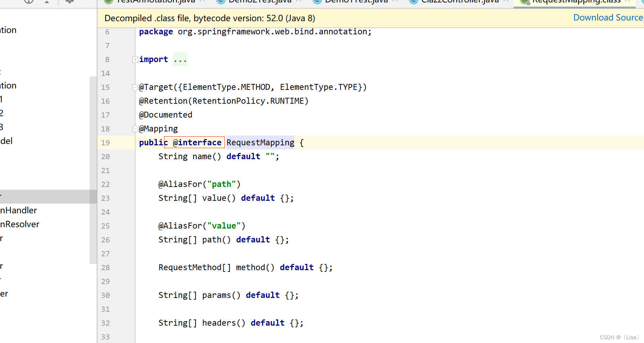The width and height of the screenshot is (644, 343).
Task: Click the path() method on line 26
Action: (216, 240)
